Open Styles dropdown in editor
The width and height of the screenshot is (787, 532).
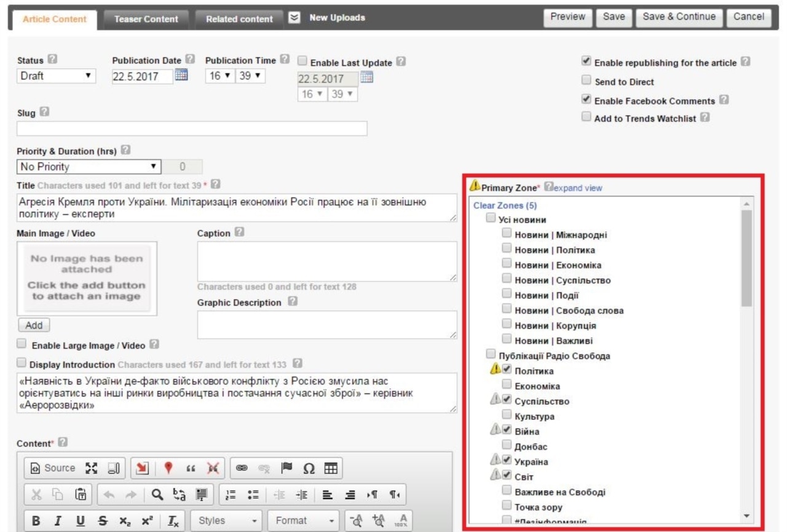click(227, 521)
